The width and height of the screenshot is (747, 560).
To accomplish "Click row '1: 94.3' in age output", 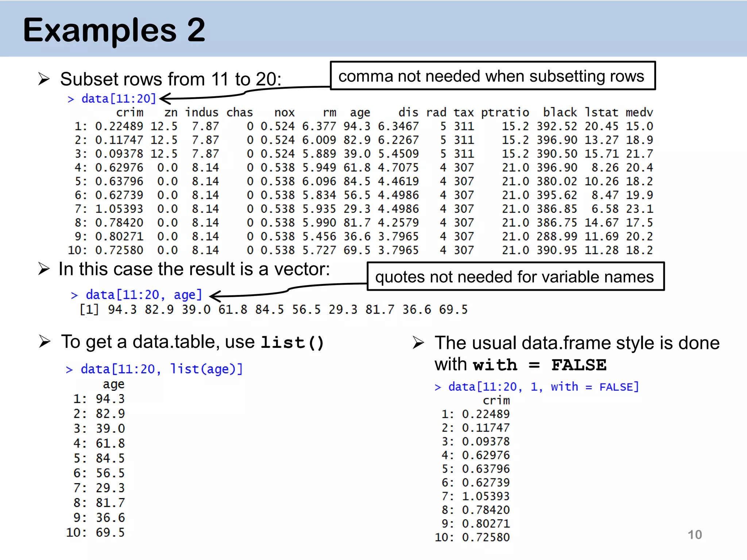I will pos(99,399).
